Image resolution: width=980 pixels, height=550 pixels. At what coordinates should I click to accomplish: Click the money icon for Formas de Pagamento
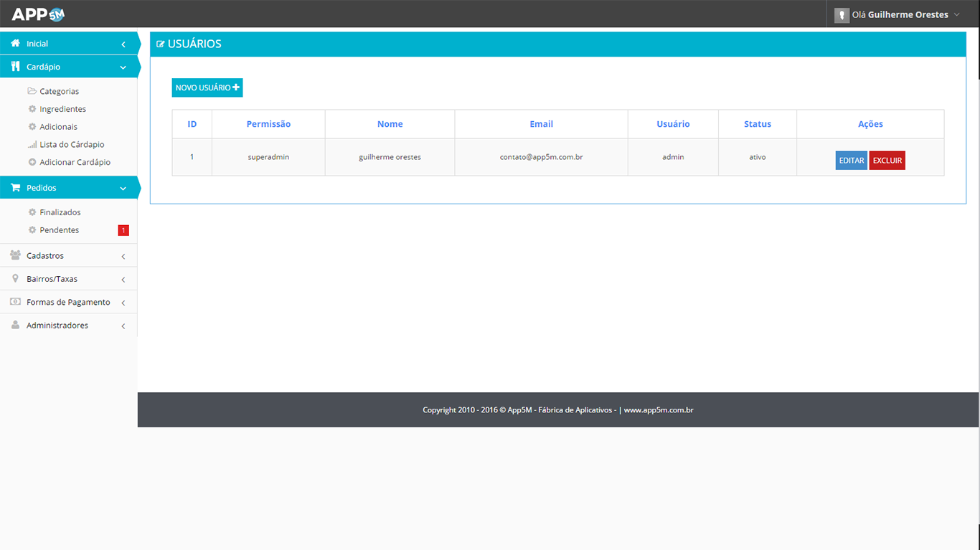(15, 302)
